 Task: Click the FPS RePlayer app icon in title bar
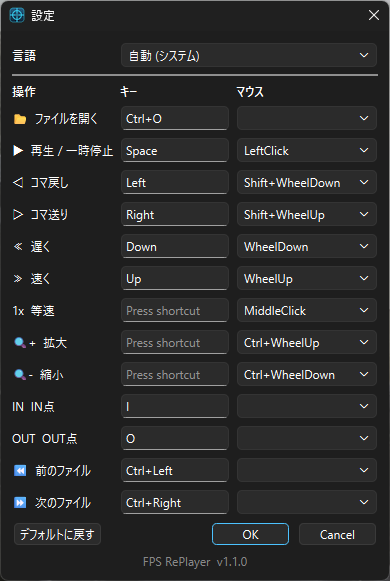coord(17,16)
